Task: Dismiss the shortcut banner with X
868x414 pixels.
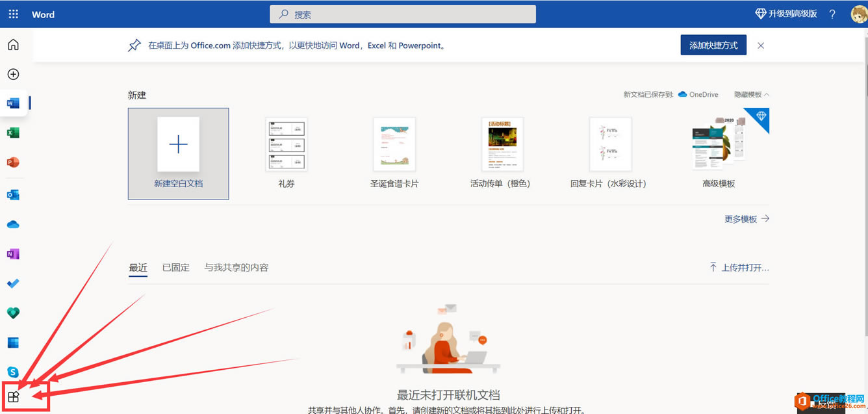Action: pos(761,45)
